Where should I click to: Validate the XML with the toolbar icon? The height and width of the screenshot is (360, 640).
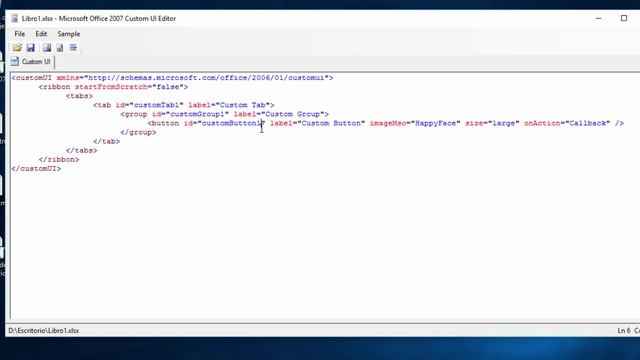pos(60,48)
